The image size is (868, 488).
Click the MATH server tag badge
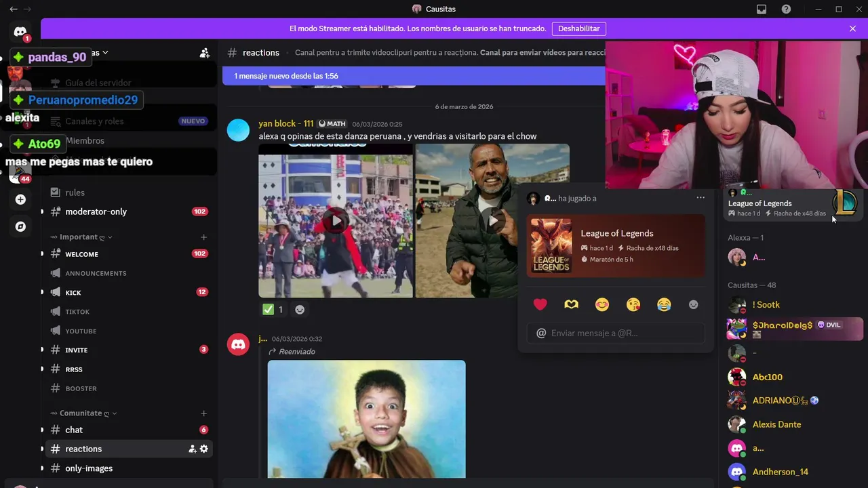pos(332,123)
